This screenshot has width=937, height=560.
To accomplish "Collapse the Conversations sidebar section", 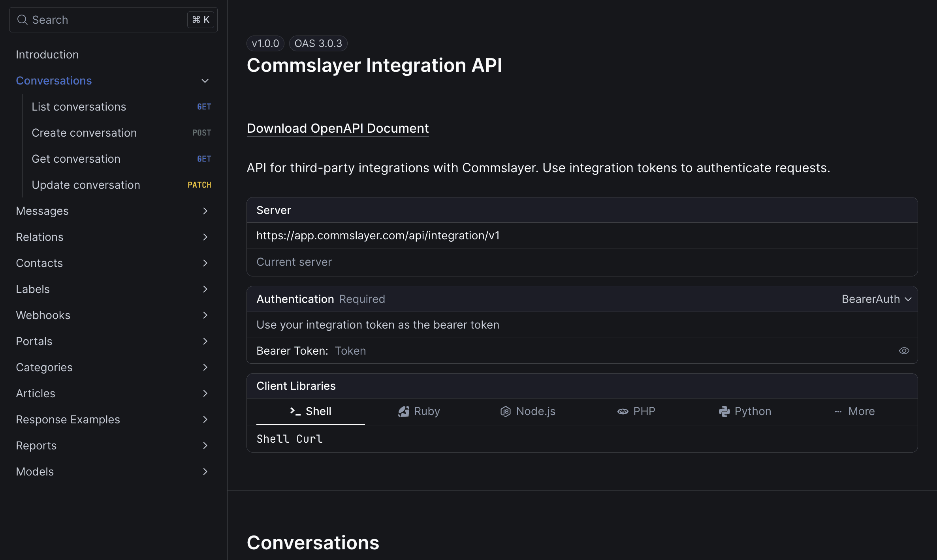I will (205, 81).
